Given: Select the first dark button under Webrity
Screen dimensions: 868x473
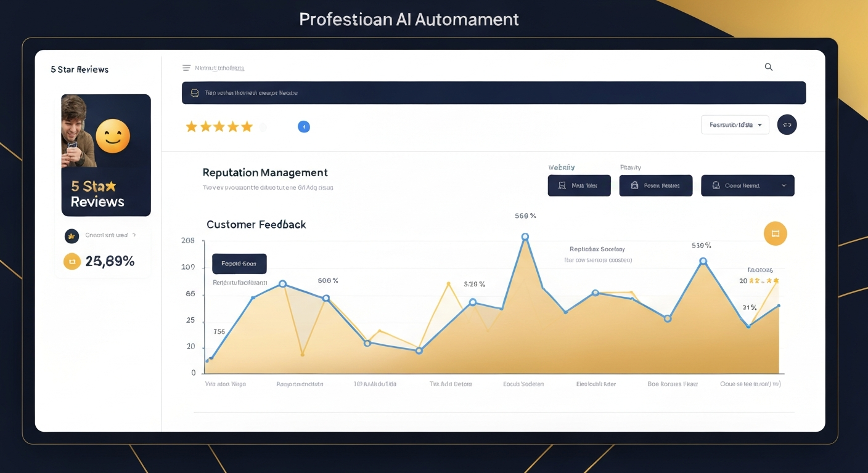Looking at the screenshot, I should [579, 185].
